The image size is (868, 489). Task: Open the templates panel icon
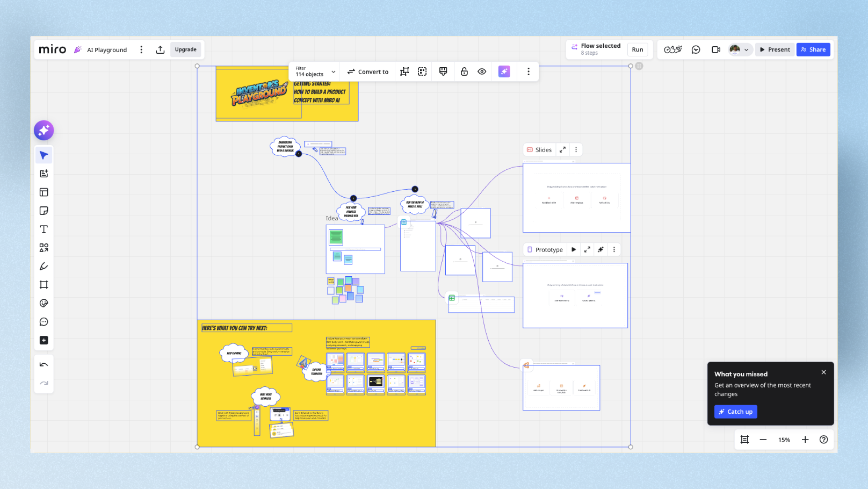(44, 192)
